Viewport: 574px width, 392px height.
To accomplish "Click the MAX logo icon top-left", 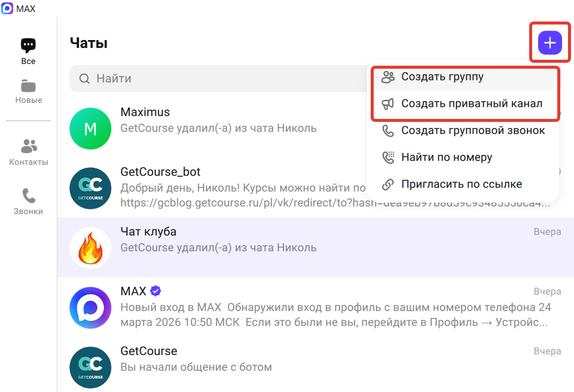I will click(x=8, y=8).
